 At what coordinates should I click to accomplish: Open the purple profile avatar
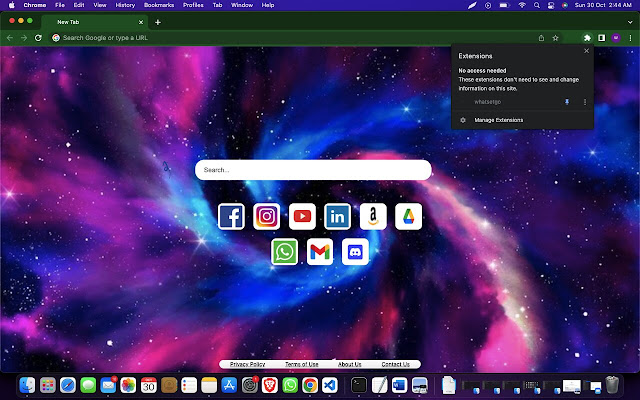coord(616,38)
